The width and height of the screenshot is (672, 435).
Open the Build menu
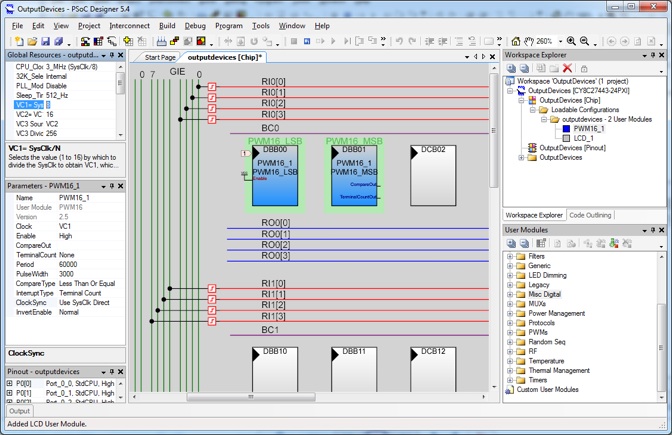click(x=167, y=26)
